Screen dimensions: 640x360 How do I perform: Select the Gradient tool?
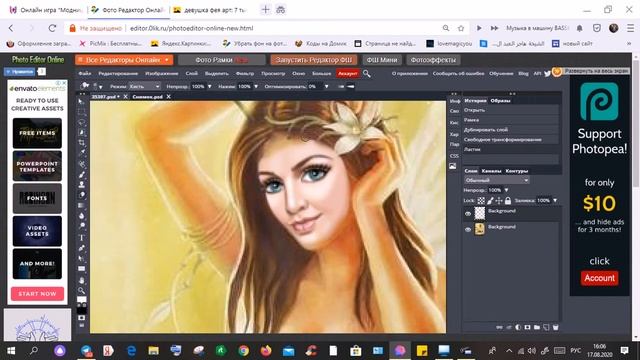pos(82,205)
